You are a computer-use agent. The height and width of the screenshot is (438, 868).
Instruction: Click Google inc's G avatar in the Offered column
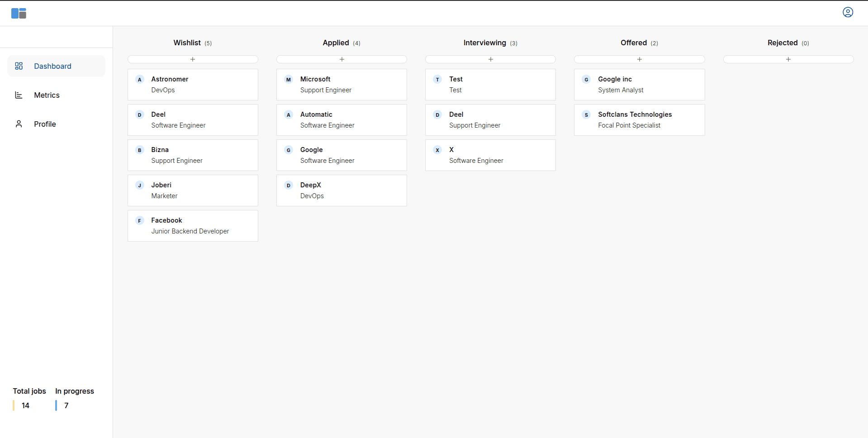coord(586,79)
